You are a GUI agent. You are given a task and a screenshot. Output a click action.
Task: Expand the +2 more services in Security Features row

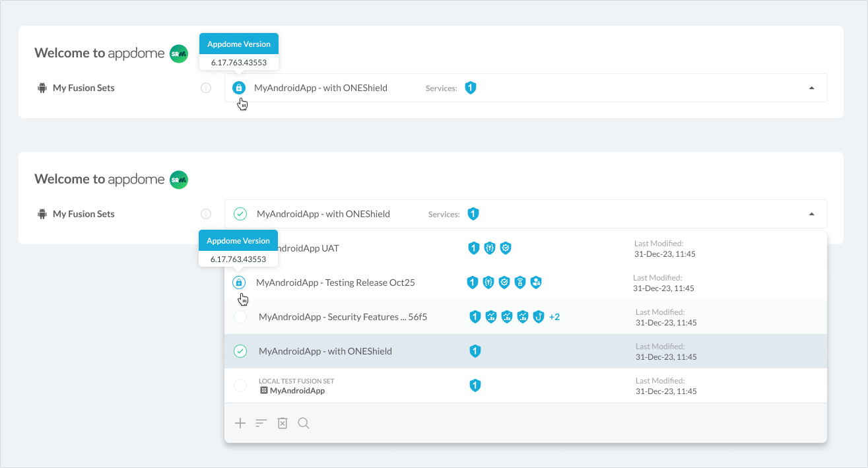(554, 317)
